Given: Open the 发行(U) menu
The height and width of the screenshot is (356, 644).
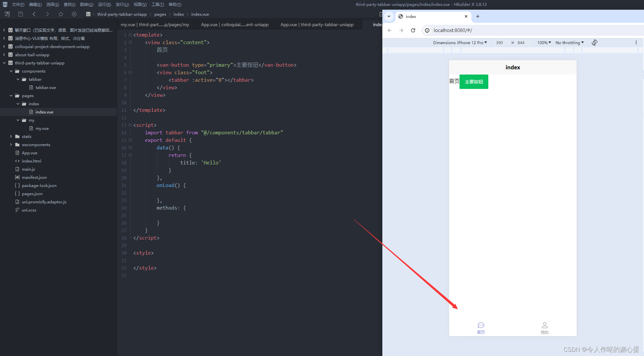Looking at the screenshot, I should click(x=122, y=4).
